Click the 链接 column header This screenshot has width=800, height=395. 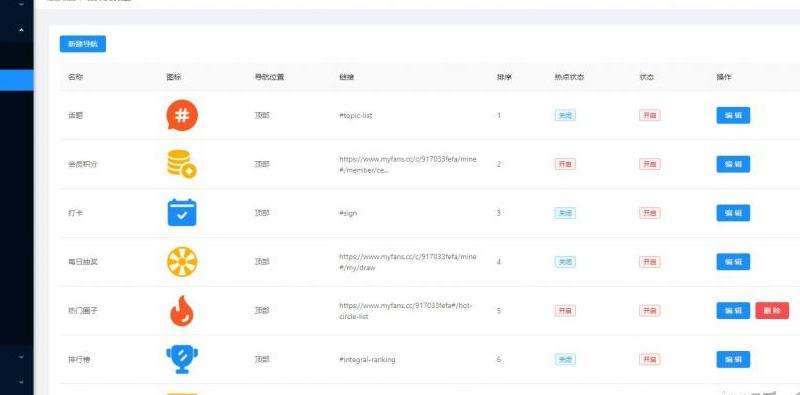tap(346, 78)
